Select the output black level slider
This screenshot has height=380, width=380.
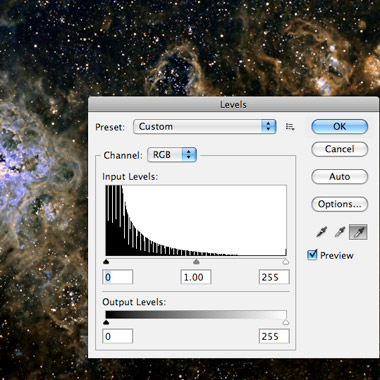click(x=106, y=322)
